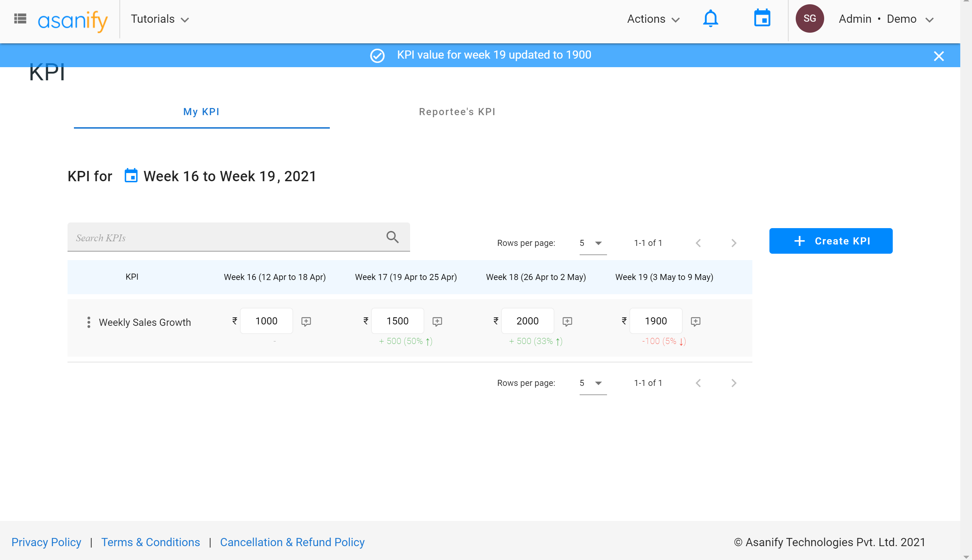Click the Create KPI button

tap(831, 241)
